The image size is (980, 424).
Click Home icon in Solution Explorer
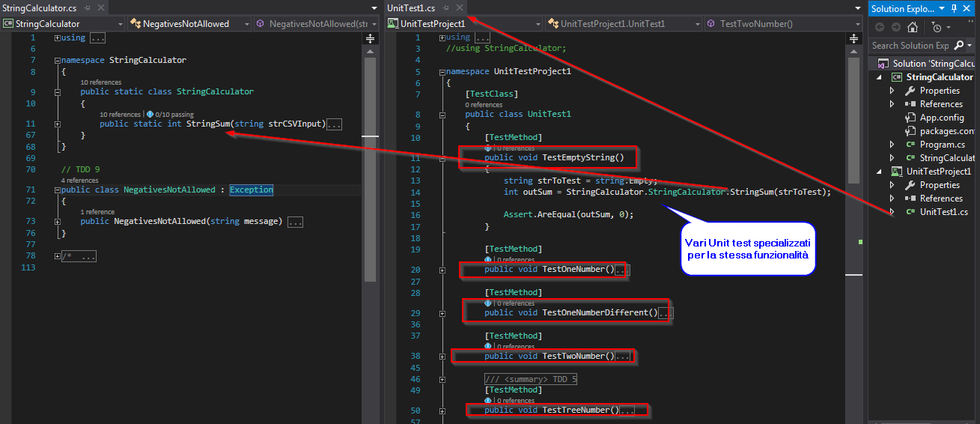[912, 27]
